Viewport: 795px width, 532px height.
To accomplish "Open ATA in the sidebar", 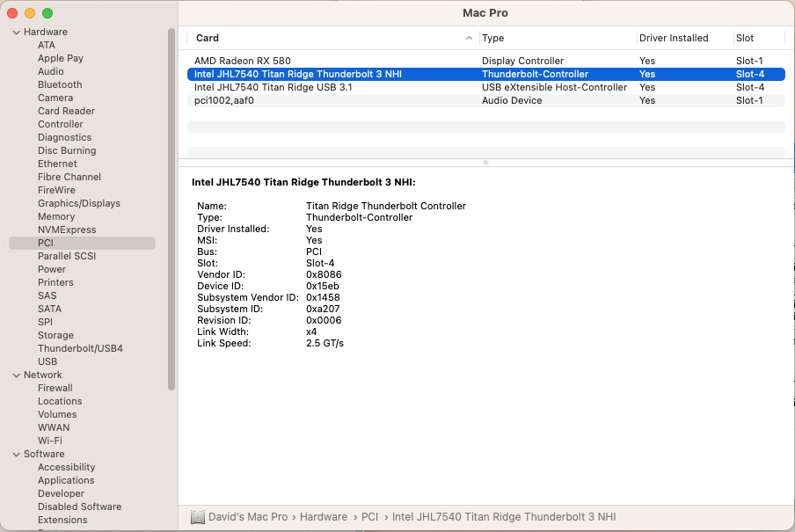I will 46,45.
